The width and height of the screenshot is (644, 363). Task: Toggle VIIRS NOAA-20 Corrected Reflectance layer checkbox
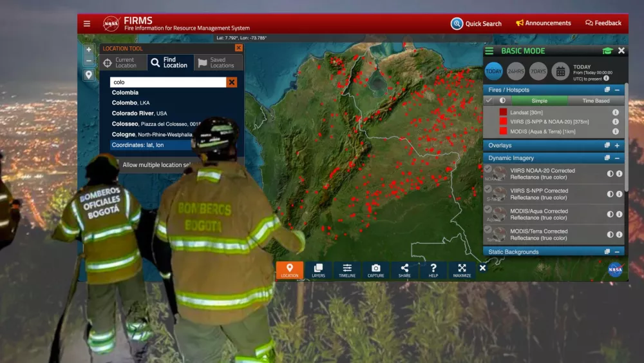click(488, 170)
